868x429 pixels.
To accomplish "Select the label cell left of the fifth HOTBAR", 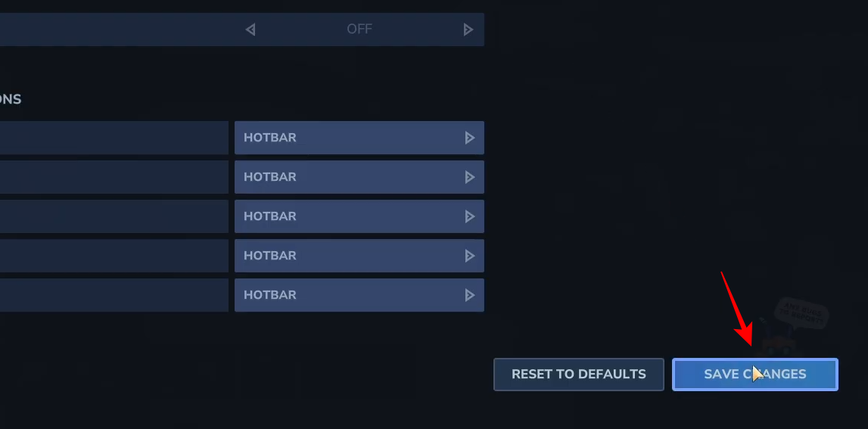I will 114,295.
